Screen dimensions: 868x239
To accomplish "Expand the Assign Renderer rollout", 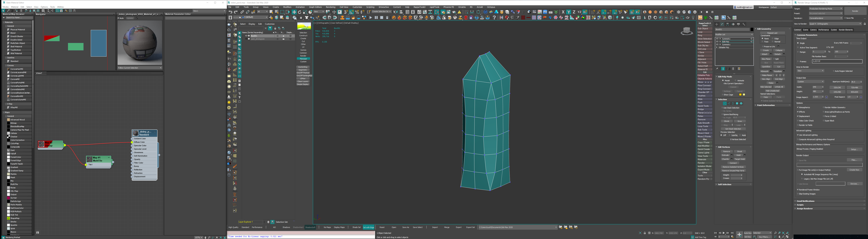I will coord(805,208).
